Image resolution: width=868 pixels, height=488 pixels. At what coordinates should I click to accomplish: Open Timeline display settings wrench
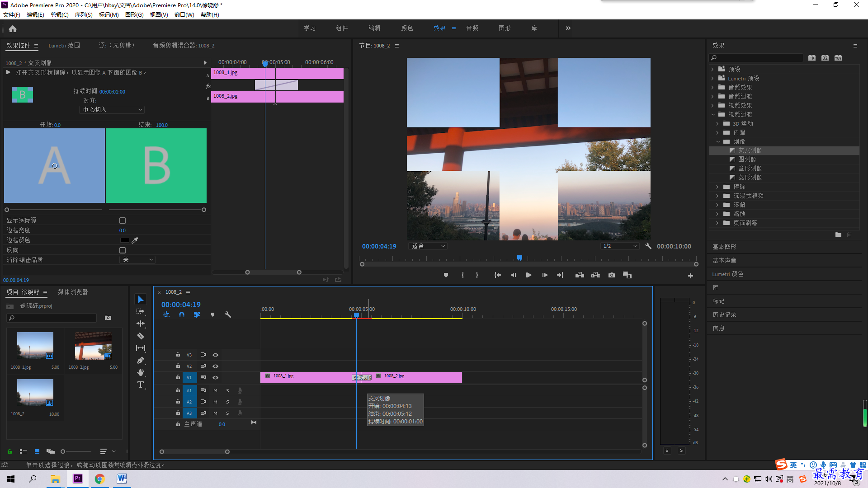coord(228,314)
